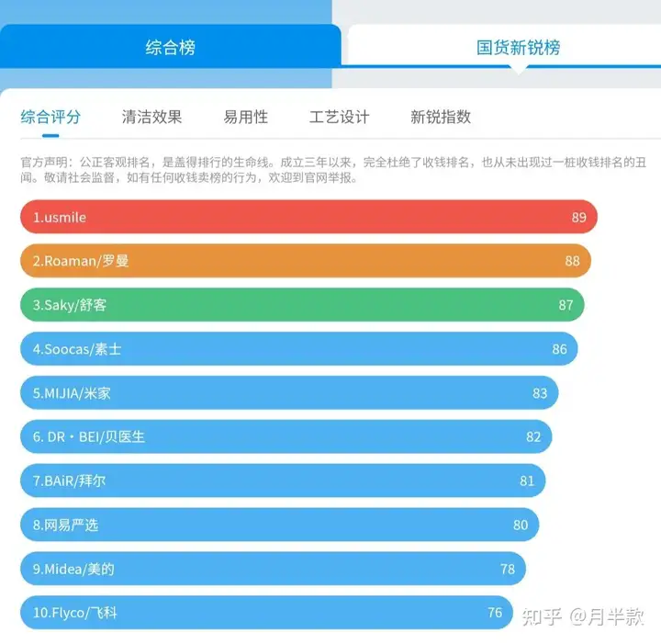661x644 pixels.
Task: Select the 新锐指数 sub-tab
Action: tap(441, 117)
